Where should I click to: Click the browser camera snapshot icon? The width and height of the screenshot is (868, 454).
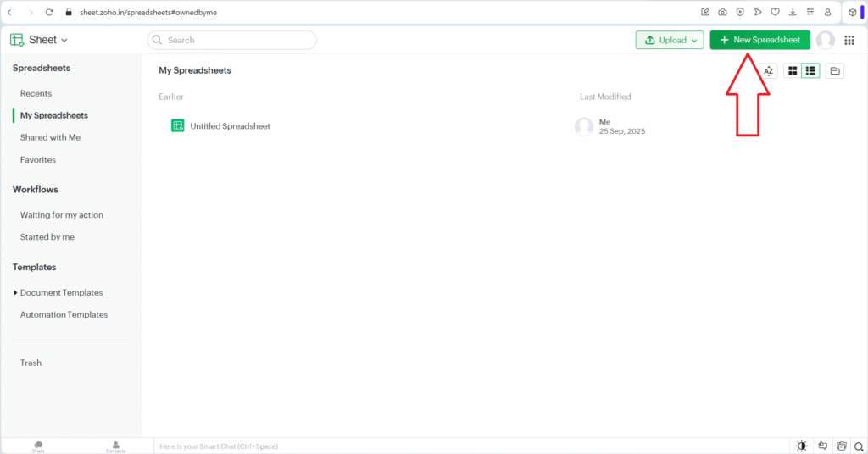tap(722, 12)
